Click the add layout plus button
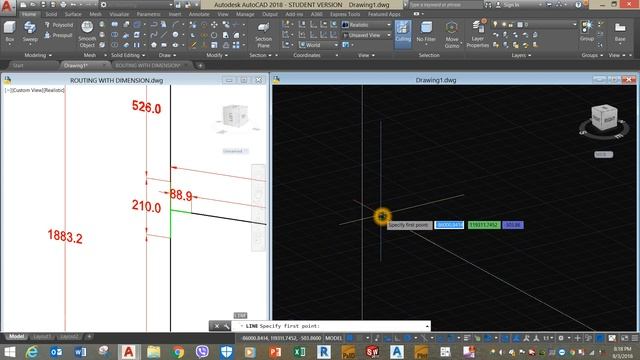Screen dimensions: 640x360 (89, 337)
